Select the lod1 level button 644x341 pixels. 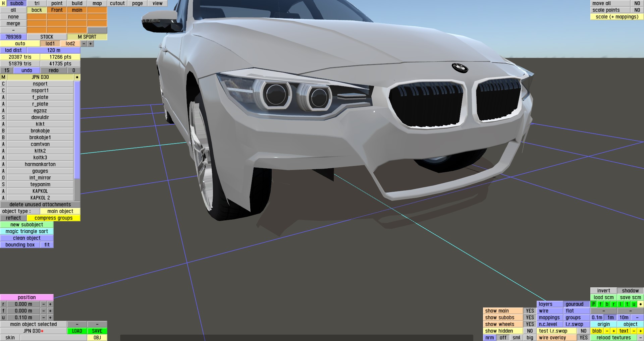(50, 44)
